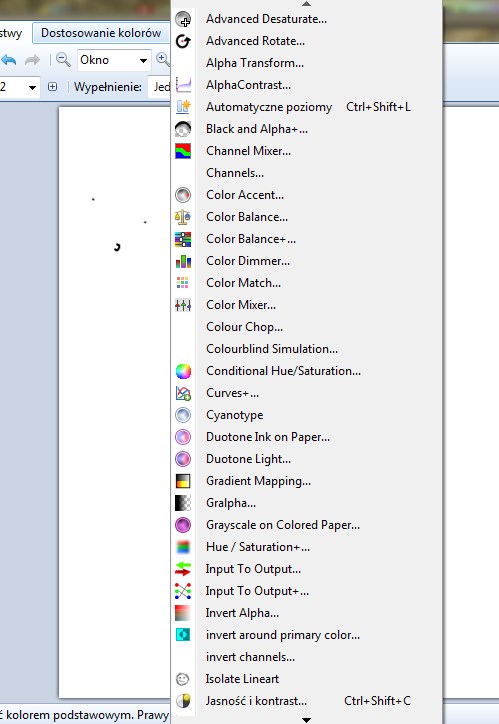Click the Black and Alpha+ icon
The image size is (499, 724).
pyautogui.click(x=183, y=129)
